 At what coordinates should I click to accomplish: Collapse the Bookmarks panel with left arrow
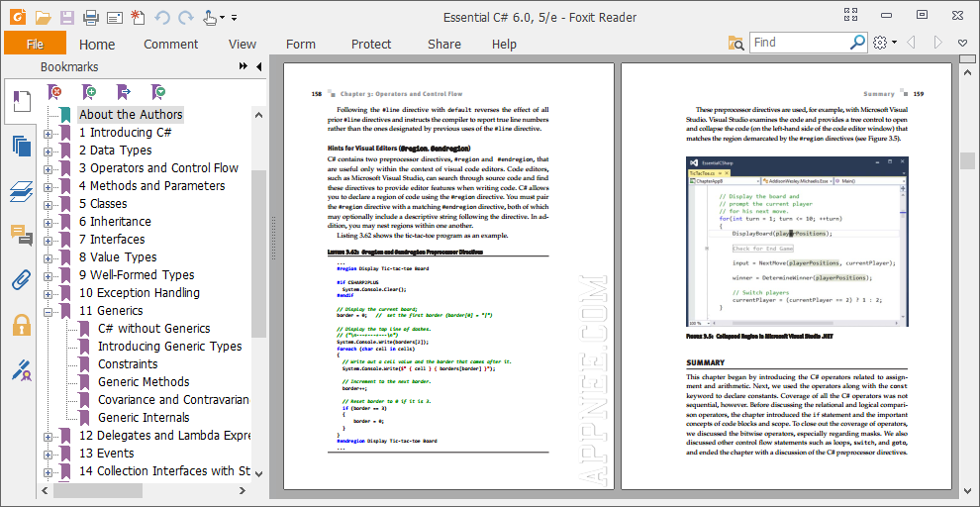[x=258, y=67]
